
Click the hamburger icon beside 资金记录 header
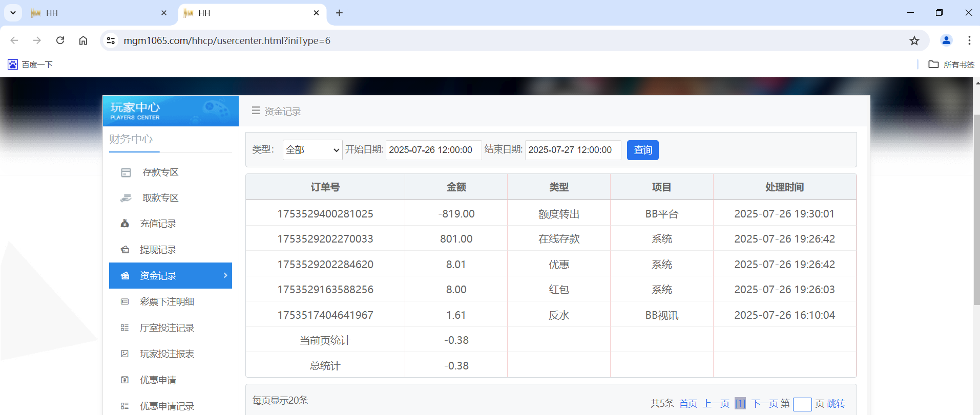tap(256, 111)
